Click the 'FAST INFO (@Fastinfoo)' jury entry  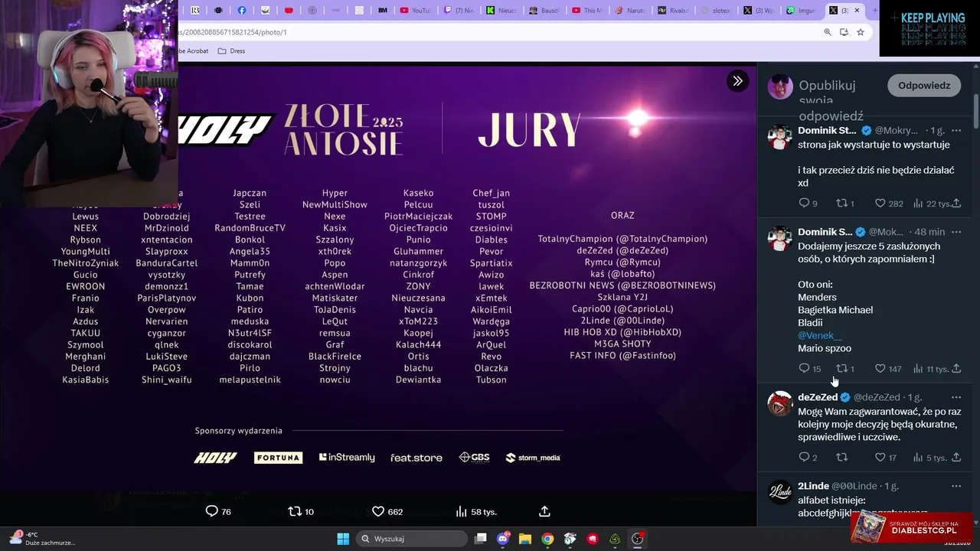click(622, 355)
